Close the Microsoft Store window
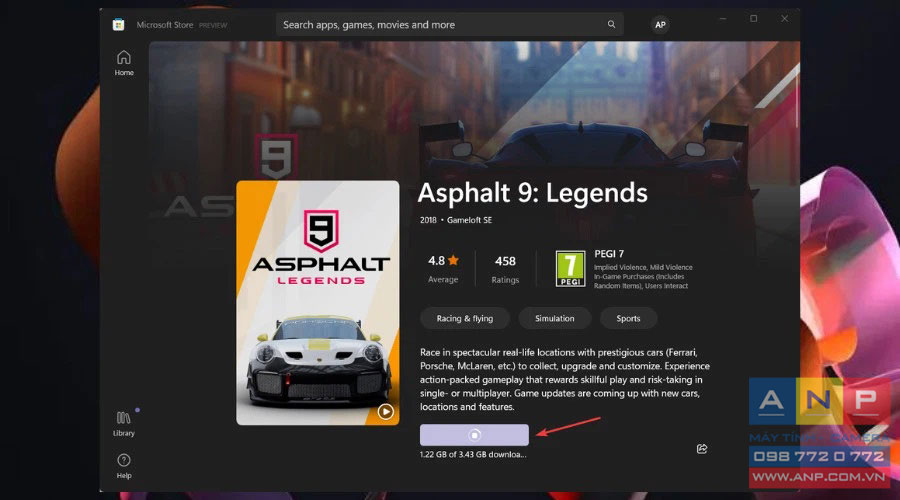900x500 pixels. coord(784,19)
